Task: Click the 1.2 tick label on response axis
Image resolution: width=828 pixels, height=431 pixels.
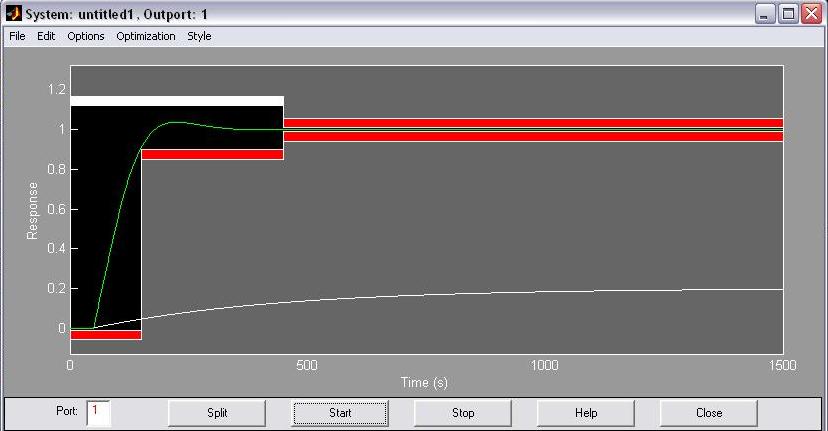Action: coord(57,89)
